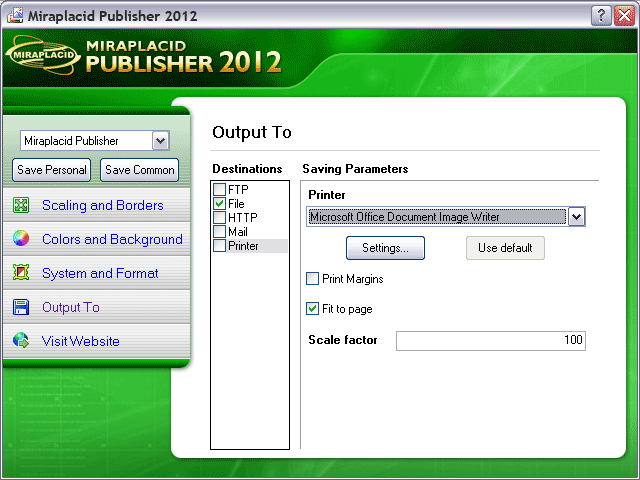Click the application icon in the title bar
Viewport: 640px width, 480px height.
point(15,16)
